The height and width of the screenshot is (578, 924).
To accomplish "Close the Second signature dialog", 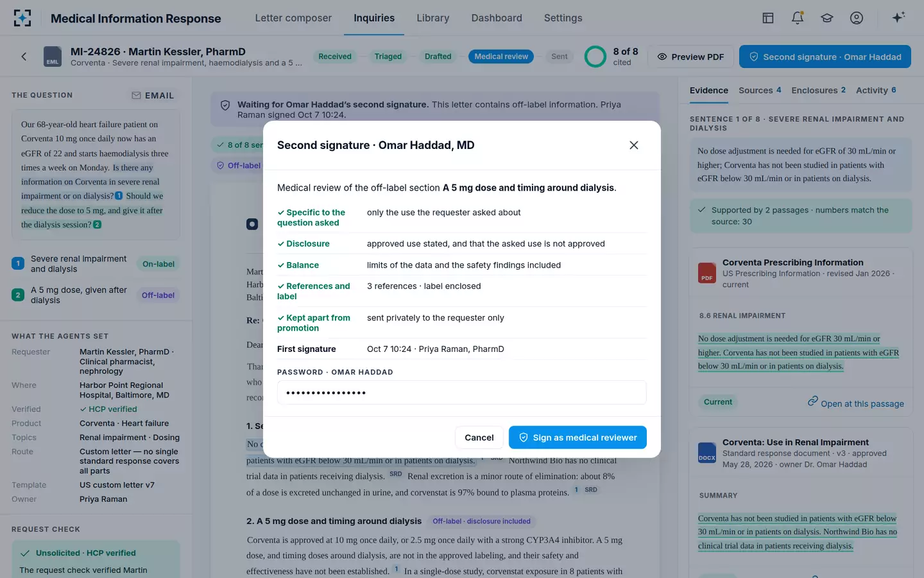I will click(634, 145).
